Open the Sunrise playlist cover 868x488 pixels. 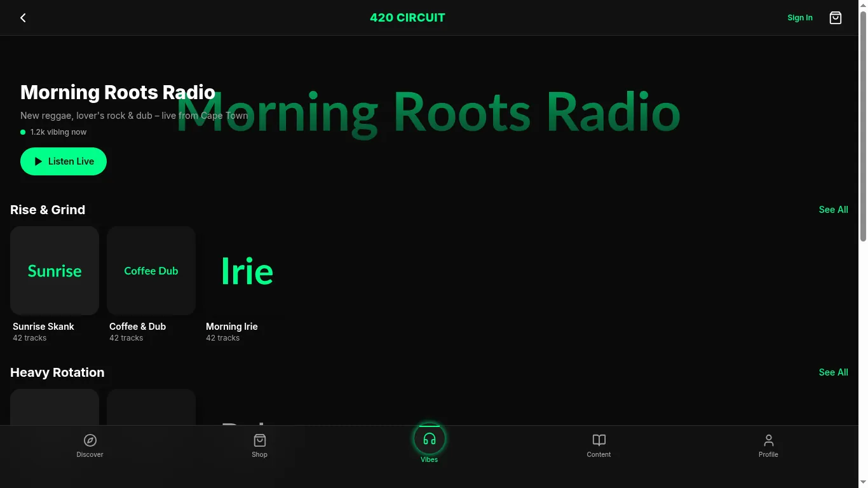click(55, 271)
